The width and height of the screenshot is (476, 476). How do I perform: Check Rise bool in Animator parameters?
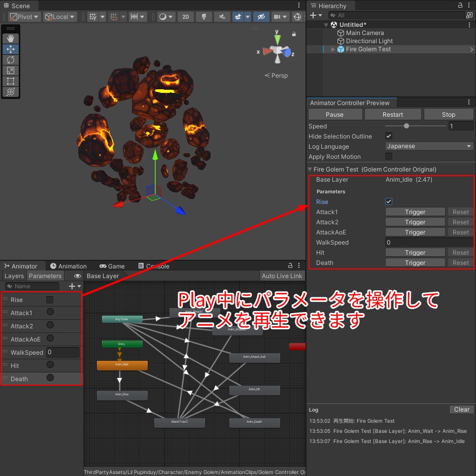(50, 300)
